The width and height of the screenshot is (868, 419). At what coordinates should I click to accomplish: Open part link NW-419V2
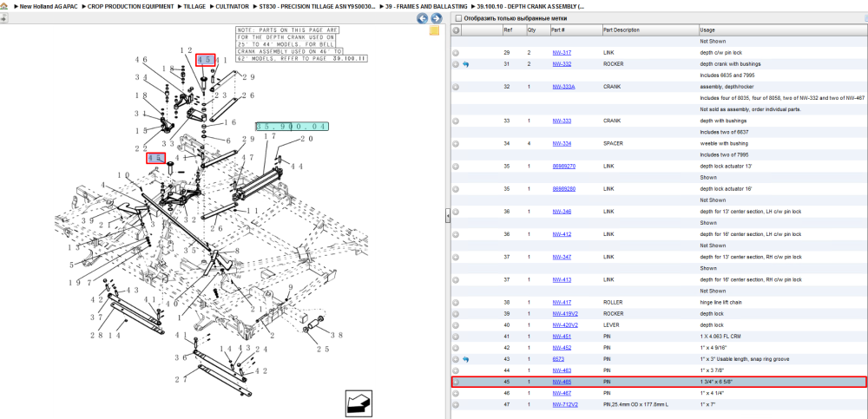[x=565, y=314]
